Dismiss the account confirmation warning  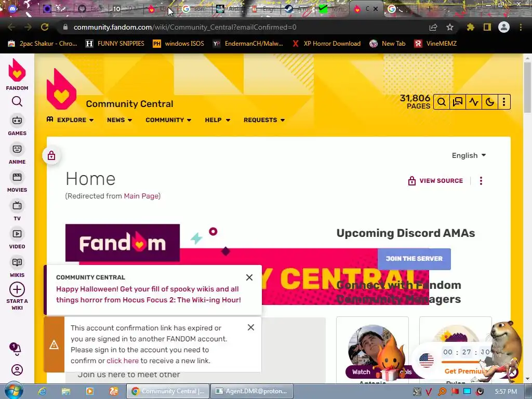click(251, 327)
